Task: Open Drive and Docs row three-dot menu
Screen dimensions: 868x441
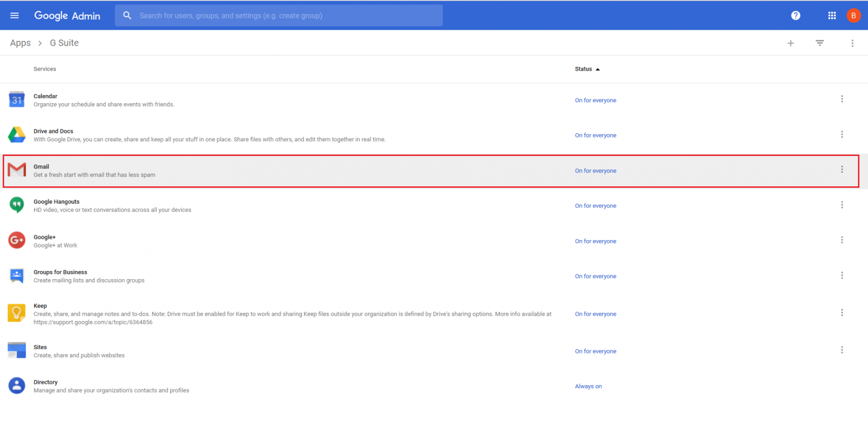Action: [842, 134]
